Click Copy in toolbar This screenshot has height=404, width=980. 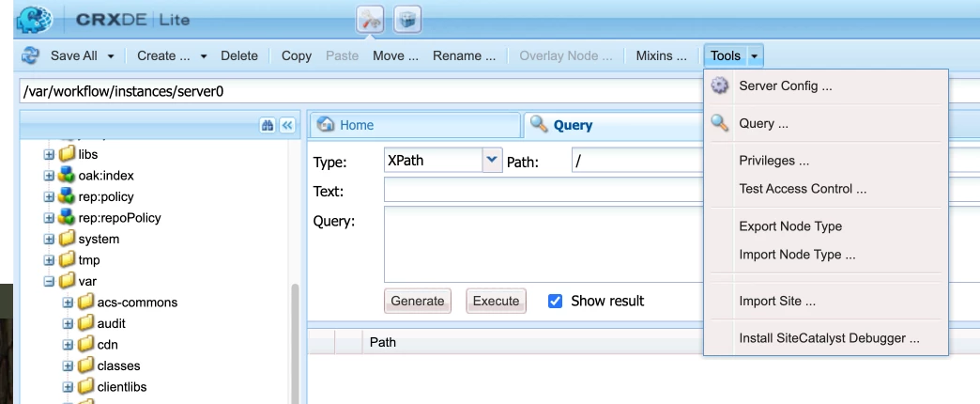coord(297,55)
